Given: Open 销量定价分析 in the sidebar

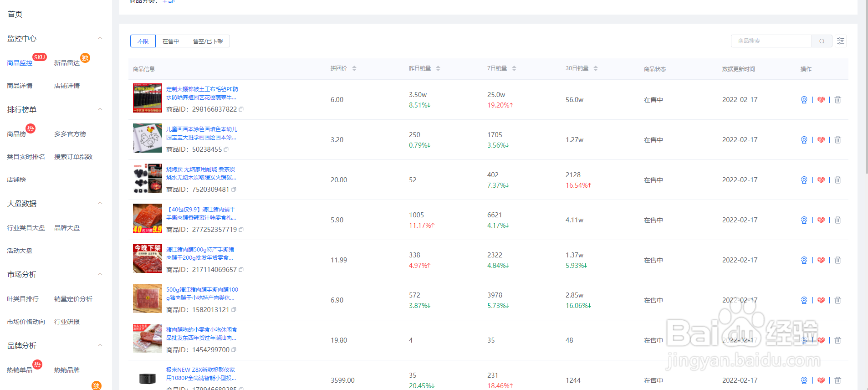Looking at the screenshot, I should [x=73, y=299].
